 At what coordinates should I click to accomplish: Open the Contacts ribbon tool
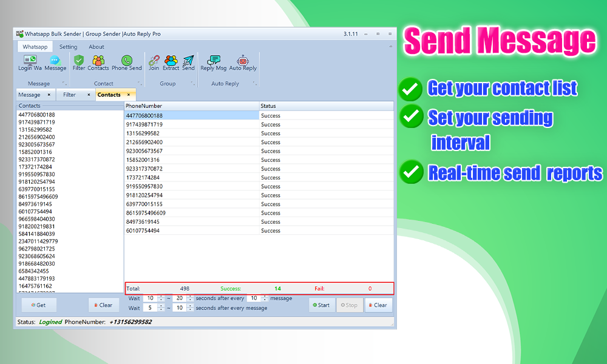point(98,63)
